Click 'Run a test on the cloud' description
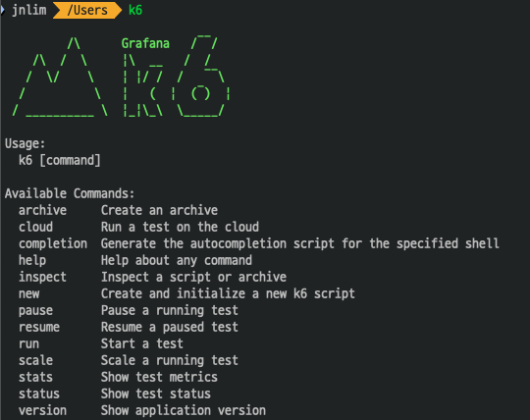 coord(180,227)
